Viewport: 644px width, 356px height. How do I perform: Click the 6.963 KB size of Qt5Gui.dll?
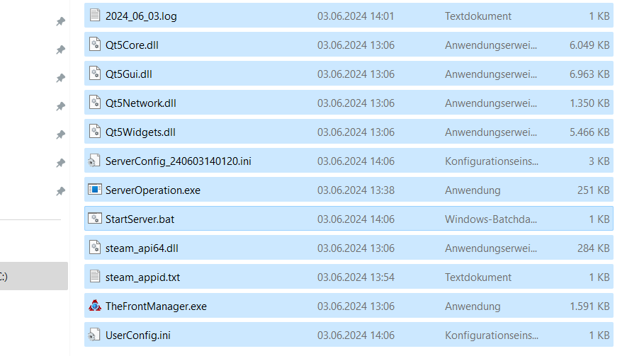pyautogui.click(x=589, y=74)
